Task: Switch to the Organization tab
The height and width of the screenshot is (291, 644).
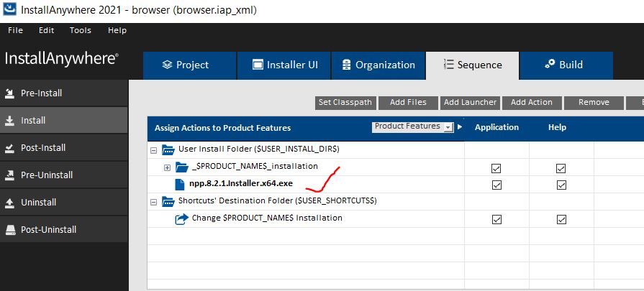Action: pos(378,65)
